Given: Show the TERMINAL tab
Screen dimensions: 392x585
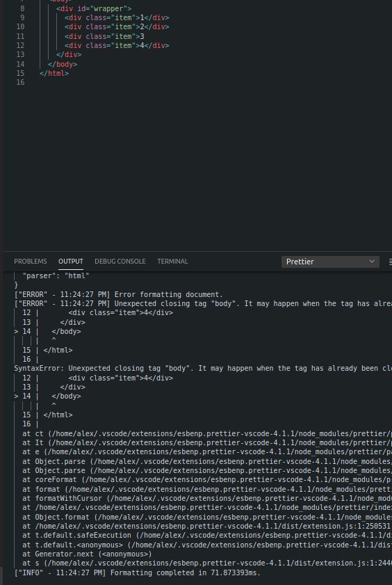Looking at the screenshot, I should click(172, 261).
